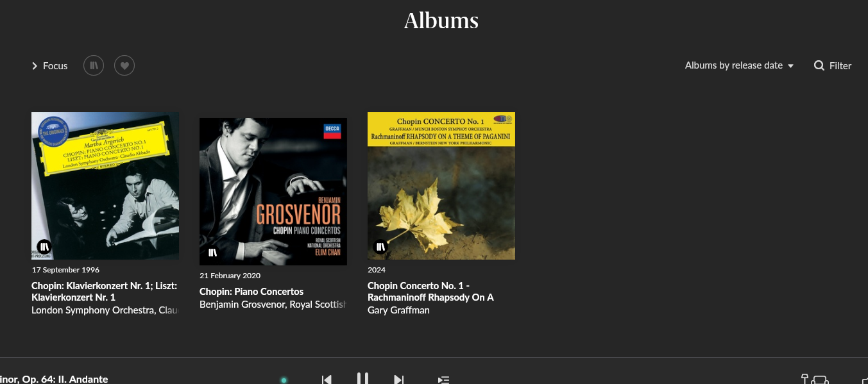Click the magnifier icon beside Filter

[819, 65]
